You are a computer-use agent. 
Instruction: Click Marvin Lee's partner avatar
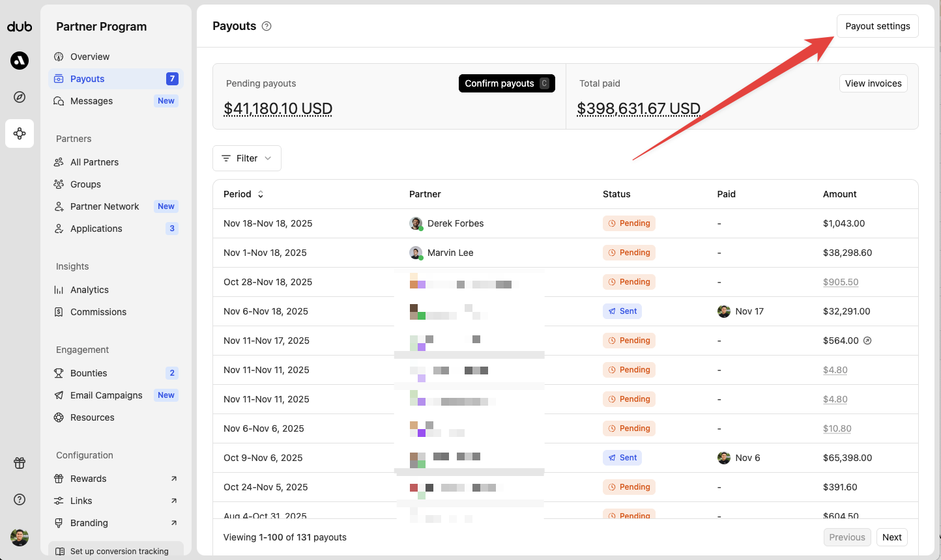click(x=416, y=252)
